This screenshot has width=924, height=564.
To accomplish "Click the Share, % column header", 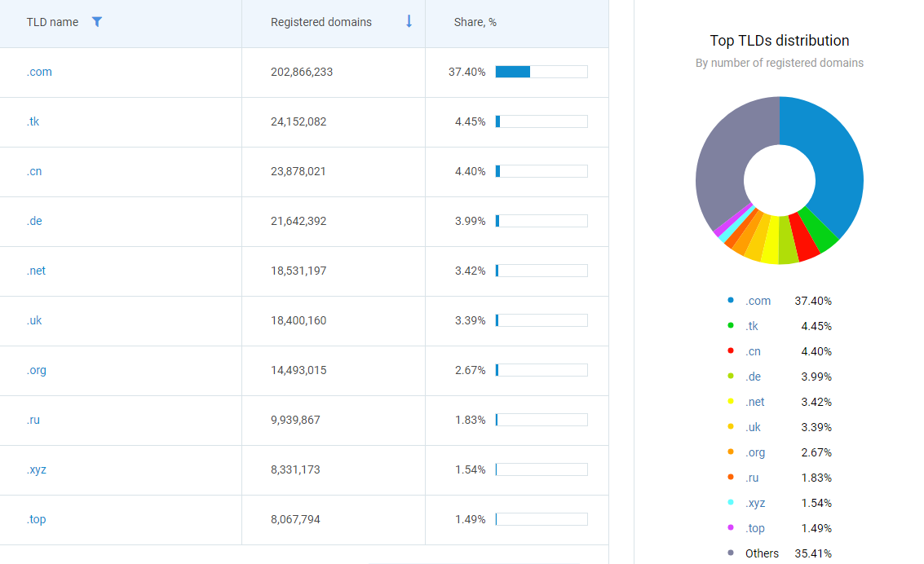I will (x=475, y=22).
